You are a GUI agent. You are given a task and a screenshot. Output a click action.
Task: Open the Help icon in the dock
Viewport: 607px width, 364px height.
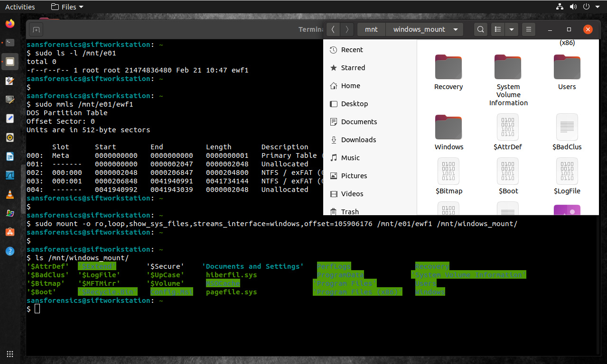click(10, 251)
